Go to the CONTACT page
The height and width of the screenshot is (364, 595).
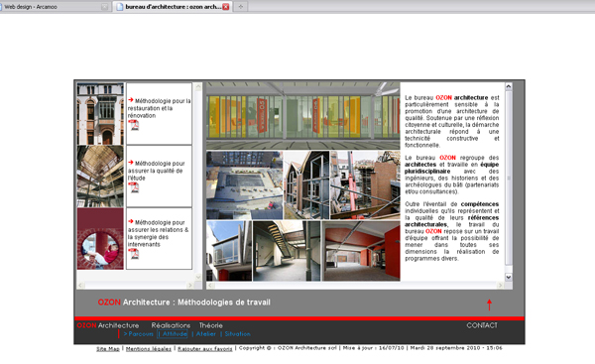coord(482,325)
